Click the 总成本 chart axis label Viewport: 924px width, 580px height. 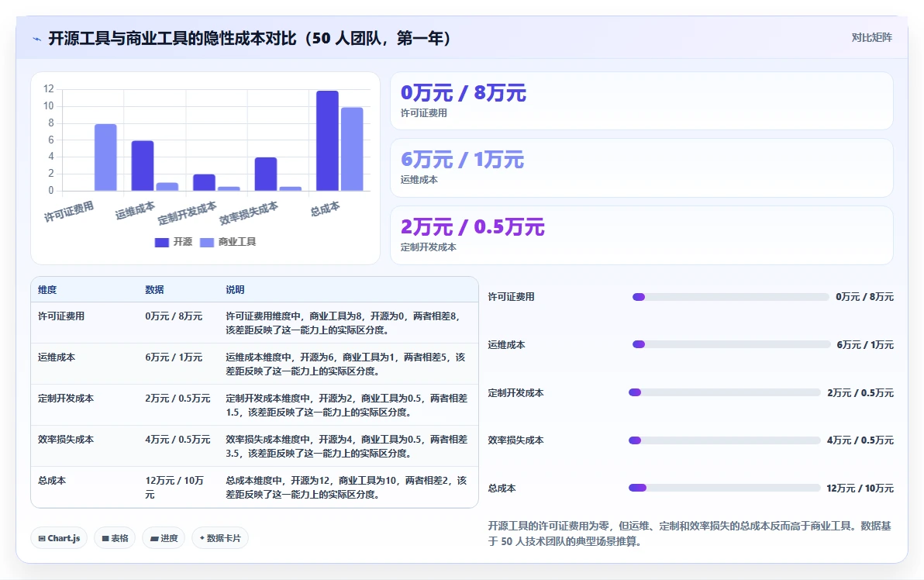tap(326, 209)
